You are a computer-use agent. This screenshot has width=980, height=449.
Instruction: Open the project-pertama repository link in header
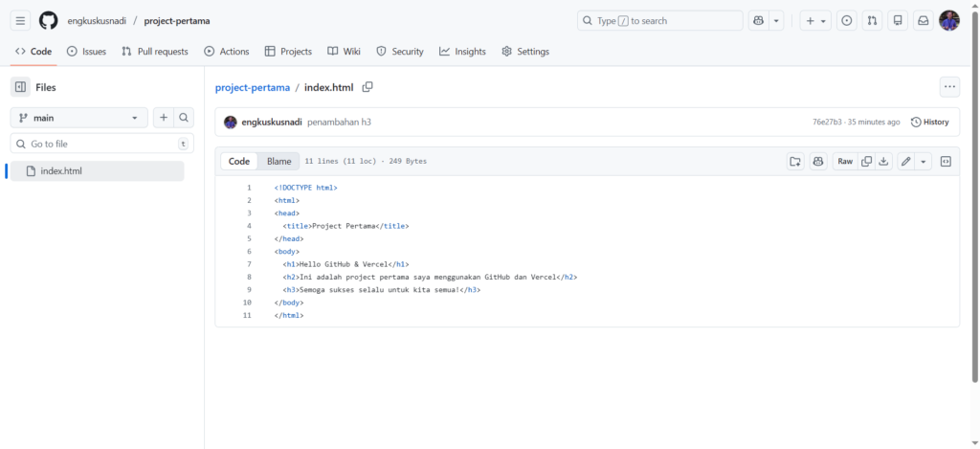point(177,21)
